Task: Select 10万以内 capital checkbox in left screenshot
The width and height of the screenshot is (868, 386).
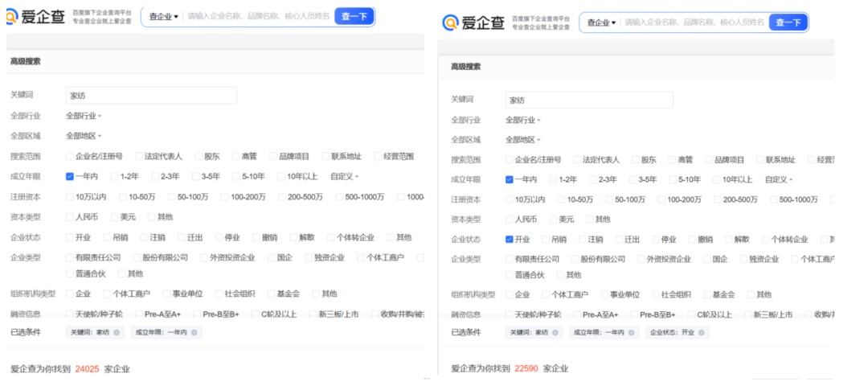Action: (x=69, y=196)
